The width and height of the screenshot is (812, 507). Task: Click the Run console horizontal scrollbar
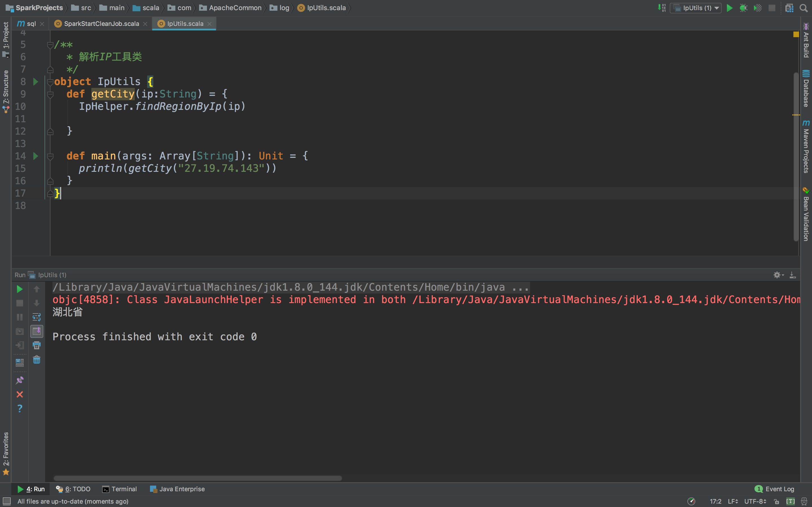[x=198, y=478]
